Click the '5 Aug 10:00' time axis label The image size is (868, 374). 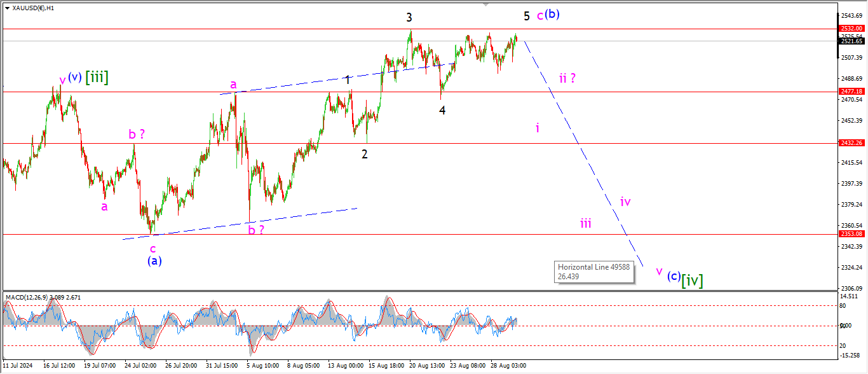pos(263,366)
